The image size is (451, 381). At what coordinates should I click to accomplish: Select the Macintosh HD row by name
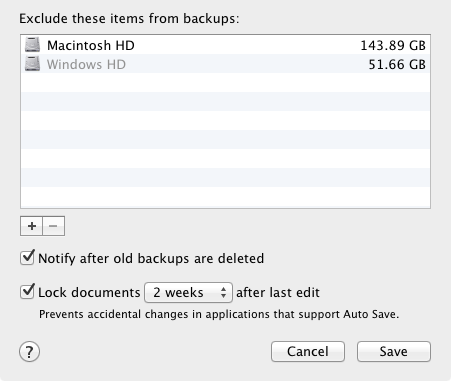click(x=91, y=45)
